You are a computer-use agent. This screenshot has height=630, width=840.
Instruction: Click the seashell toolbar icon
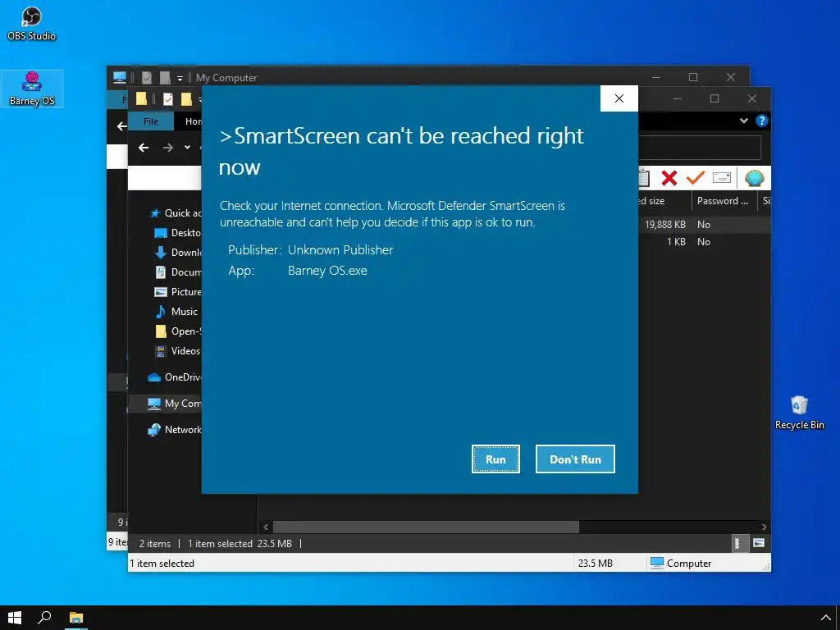click(755, 178)
